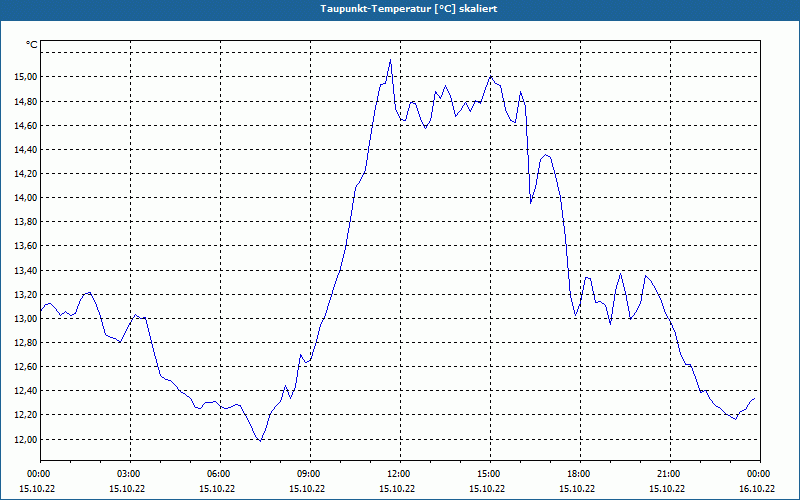The image size is (800, 500).
Task: Pick the '12,80' y-axis label
Action: [x=28, y=343]
